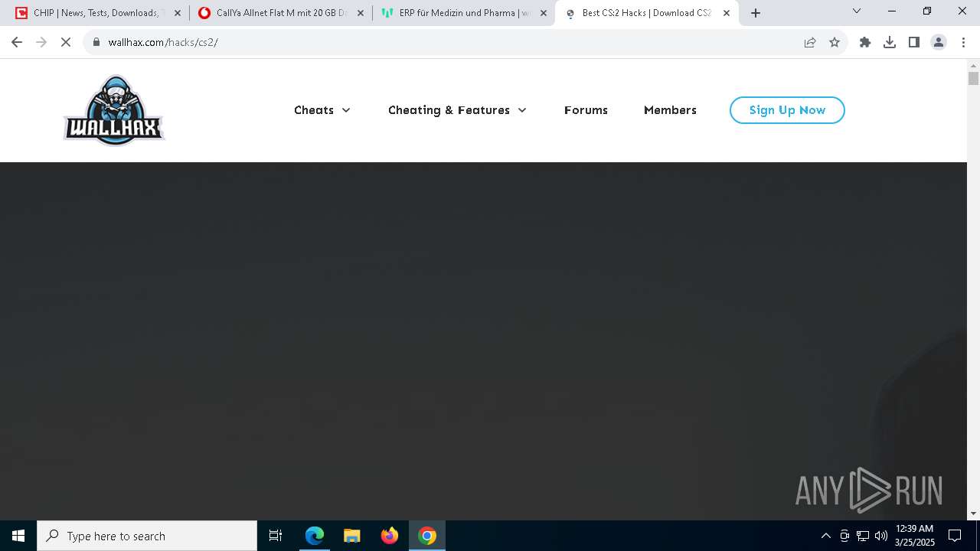Open Task View on the taskbar
This screenshot has height=551, width=980.
276,536
